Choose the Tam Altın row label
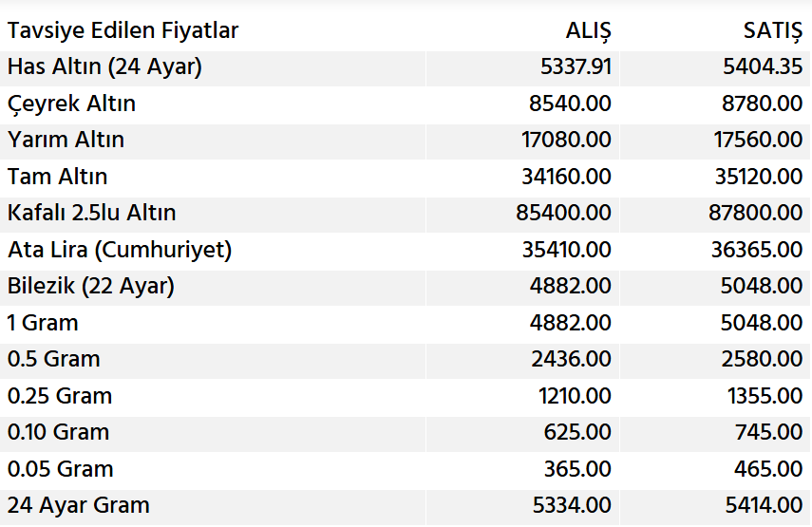This screenshot has height=527, width=812. pos(58,177)
